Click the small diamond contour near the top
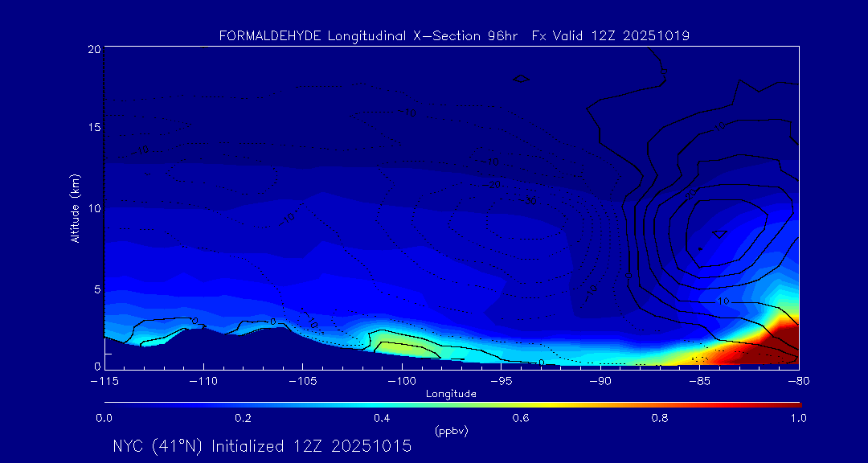The height and width of the screenshot is (463, 868). click(522, 78)
